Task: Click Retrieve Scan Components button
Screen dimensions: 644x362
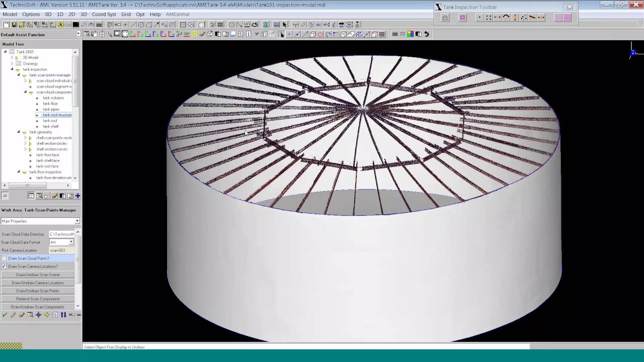Action: [38, 299]
